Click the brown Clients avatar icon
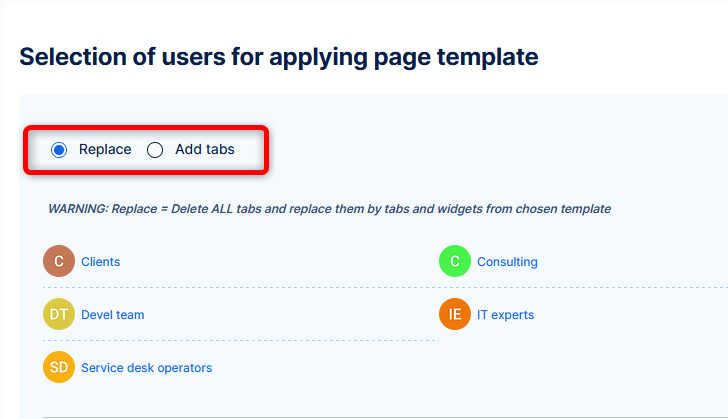 59,262
